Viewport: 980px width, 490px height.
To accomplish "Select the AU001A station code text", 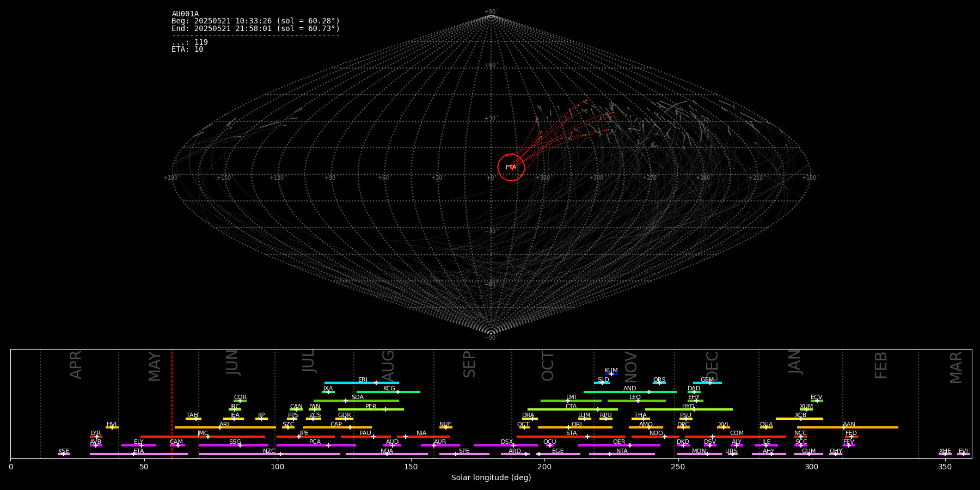I will tap(185, 14).
